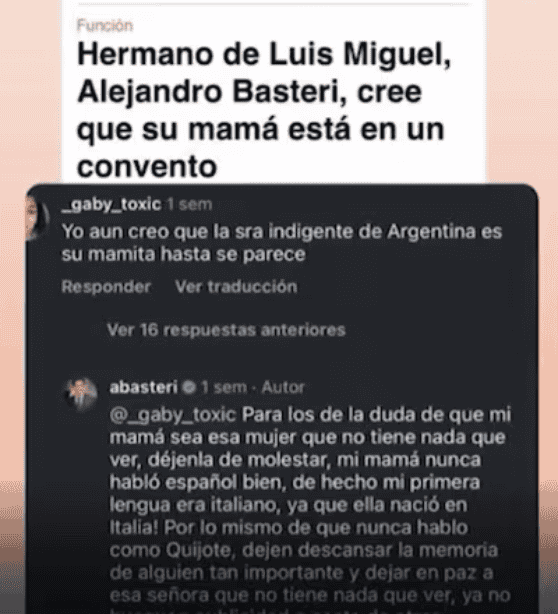Select gaby's comment text about sra indigente
558x614 pixels.
[282, 243]
